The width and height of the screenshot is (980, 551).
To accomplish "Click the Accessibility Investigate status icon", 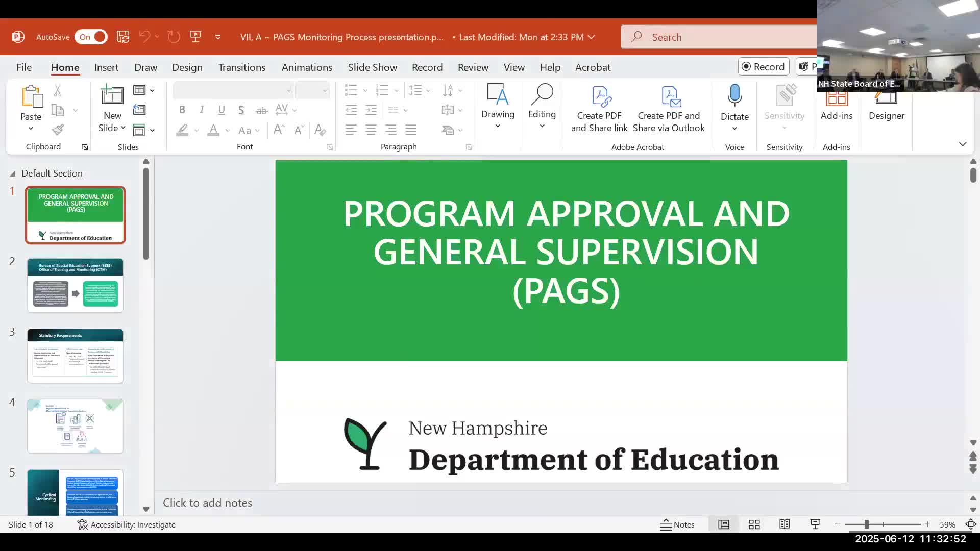I will pos(82,524).
